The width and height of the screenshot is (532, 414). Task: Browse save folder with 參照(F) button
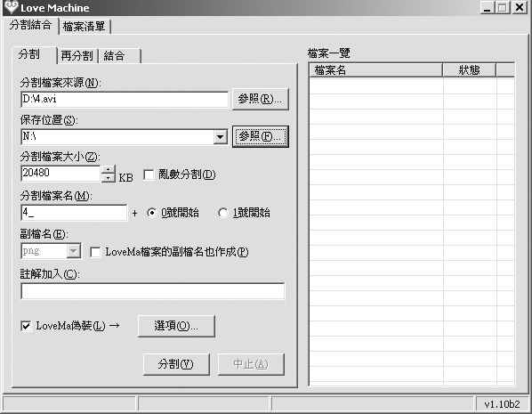coord(261,136)
